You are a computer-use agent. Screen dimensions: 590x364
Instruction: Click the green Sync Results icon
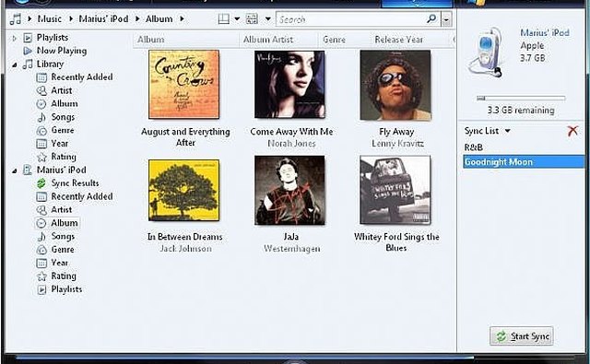tap(41, 183)
